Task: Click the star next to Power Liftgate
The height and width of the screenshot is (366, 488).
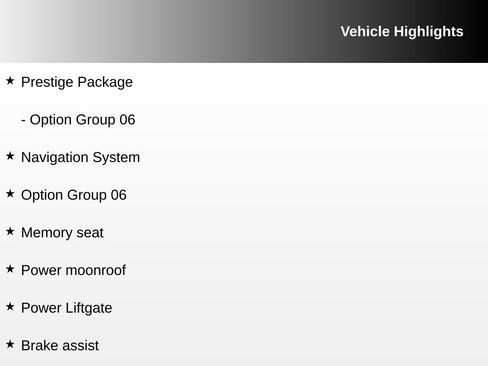Action: click(10, 307)
